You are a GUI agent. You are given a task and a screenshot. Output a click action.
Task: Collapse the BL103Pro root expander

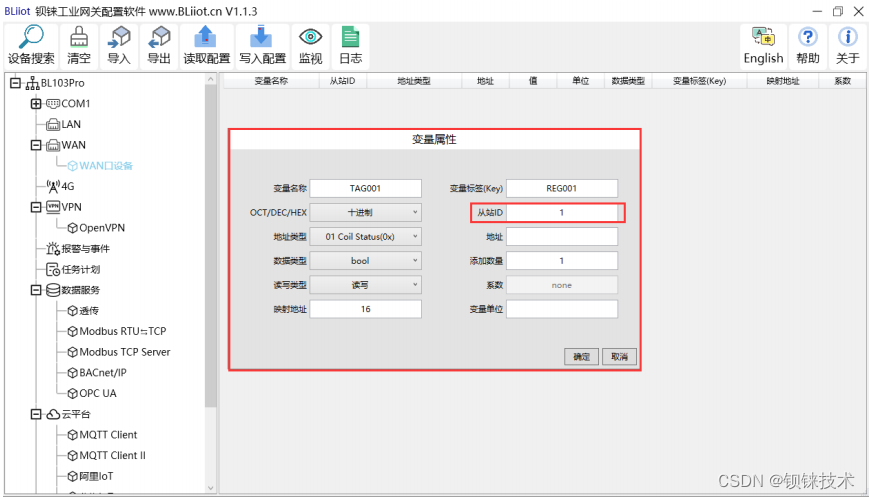tap(16, 83)
